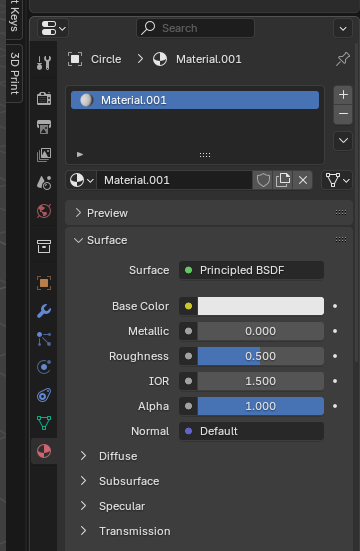This screenshot has height=551, width=360.
Task: Open the Principled BSDF surface shader selector
Action: coord(251,270)
